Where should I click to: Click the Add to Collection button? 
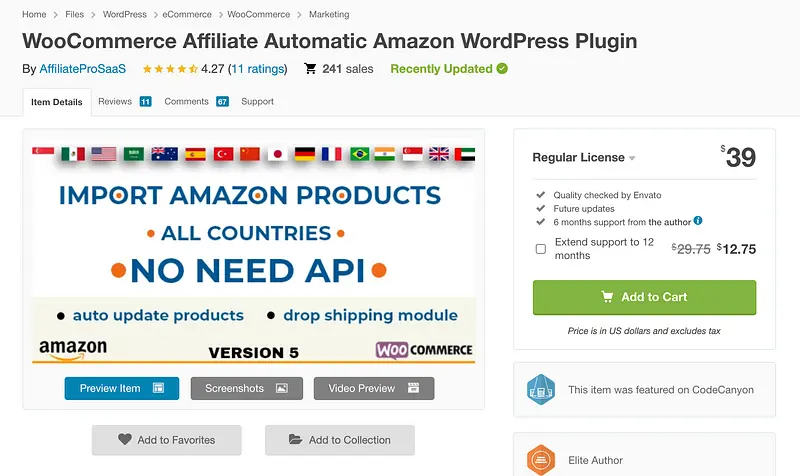click(x=340, y=440)
